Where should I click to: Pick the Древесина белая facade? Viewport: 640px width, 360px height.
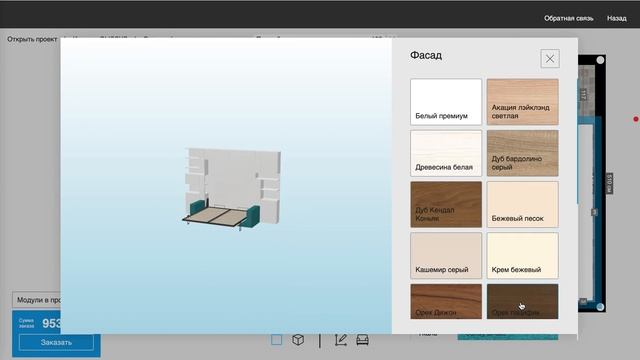446,153
